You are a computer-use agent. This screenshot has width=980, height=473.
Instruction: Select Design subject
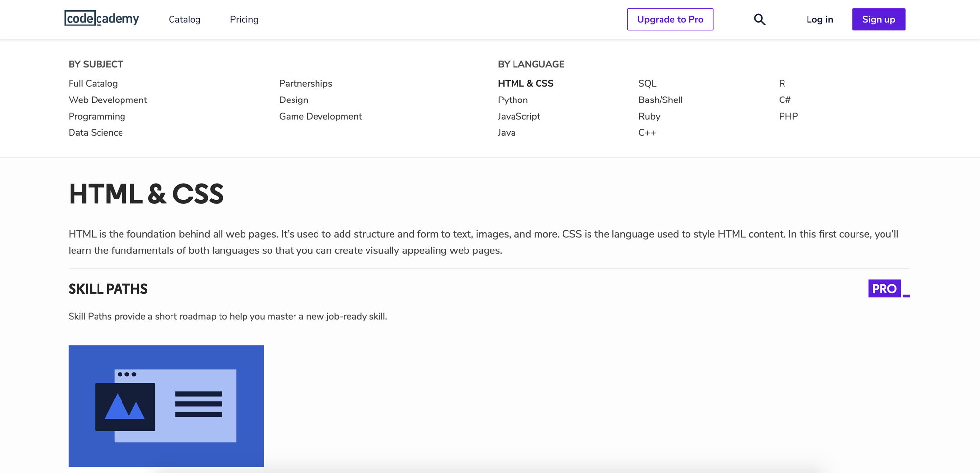click(x=294, y=100)
